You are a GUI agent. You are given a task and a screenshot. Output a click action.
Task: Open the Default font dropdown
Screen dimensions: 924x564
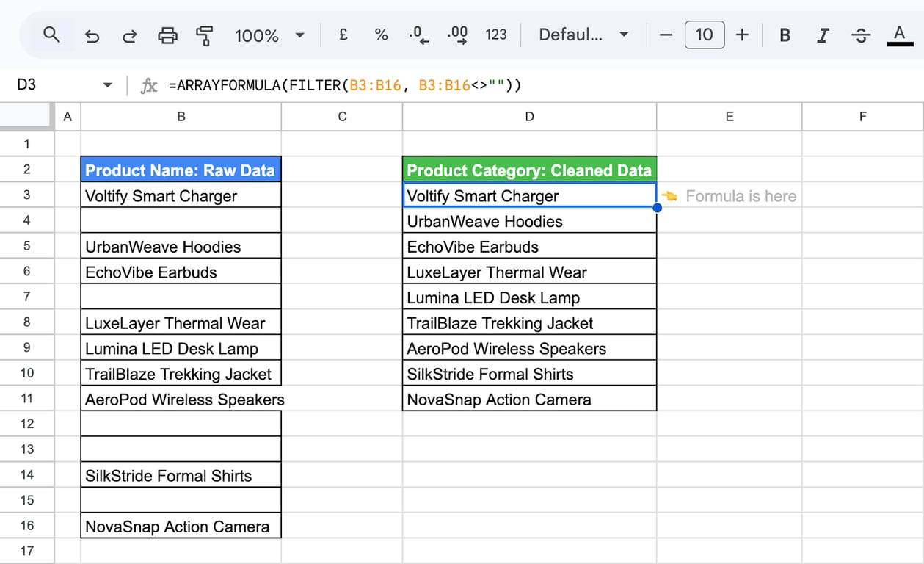[x=583, y=35]
